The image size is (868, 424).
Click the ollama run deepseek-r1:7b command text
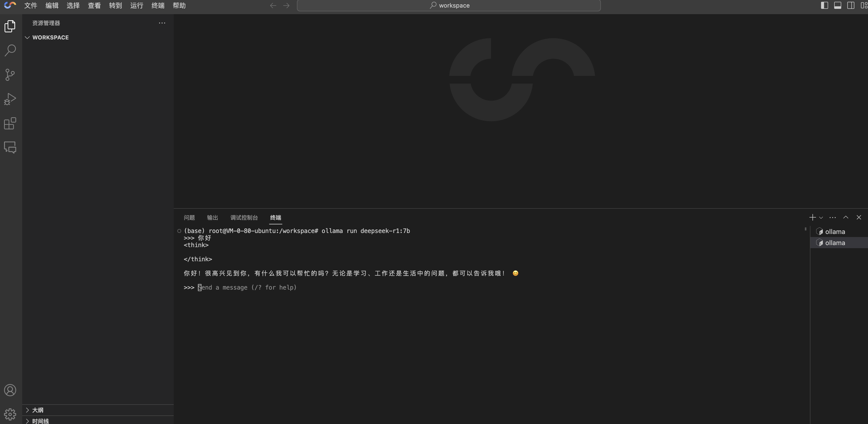point(366,231)
